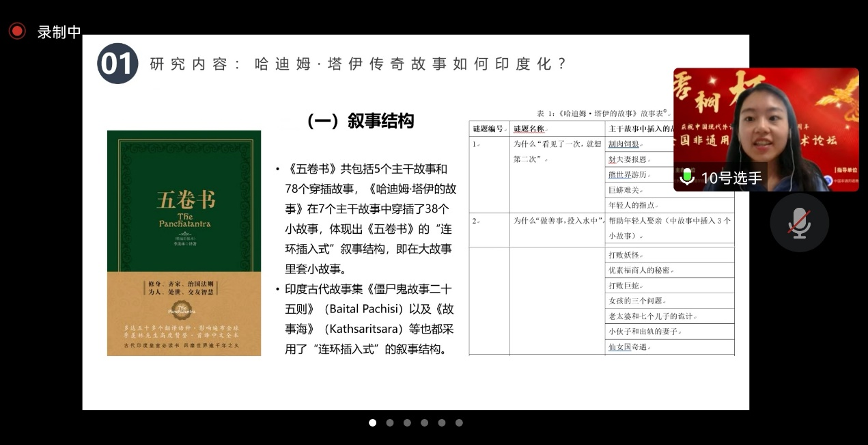Click the slide title about 哈迪姆·塔伊传奇故事
Viewport: 868px width, 445px height.
(359, 64)
